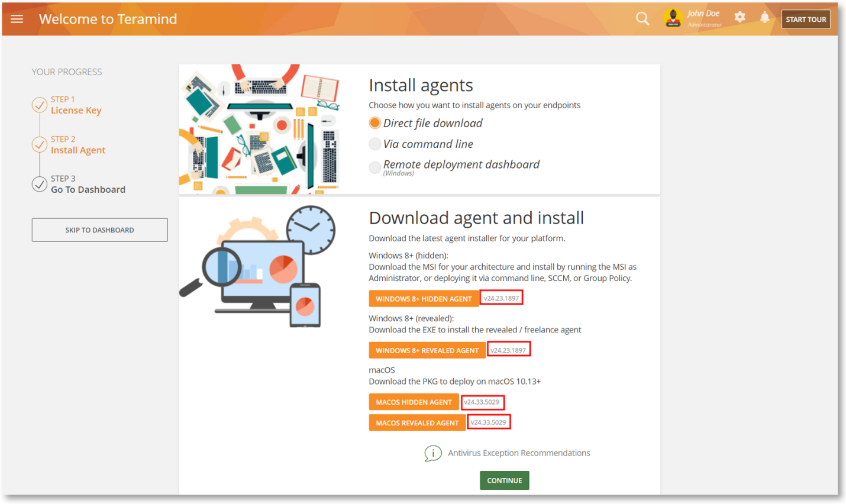
Task: Open the notifications bell icon
Action: [764, 17]
